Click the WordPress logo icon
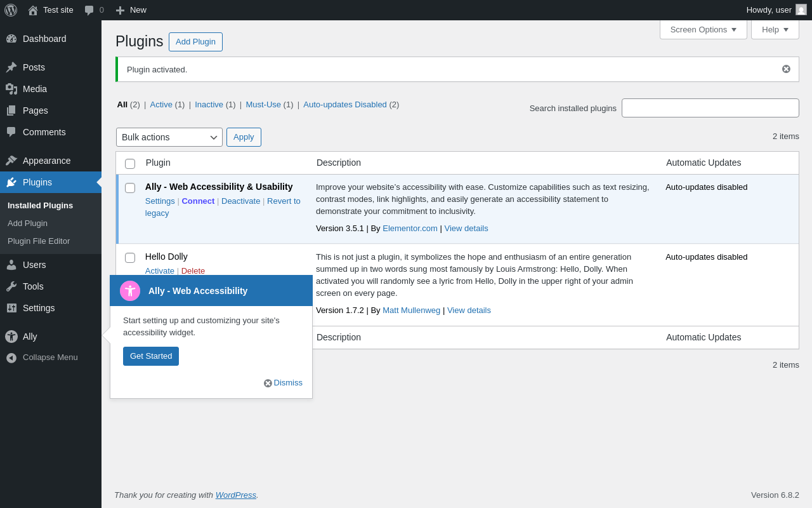The image size is (812, 508). click(11, 10)
